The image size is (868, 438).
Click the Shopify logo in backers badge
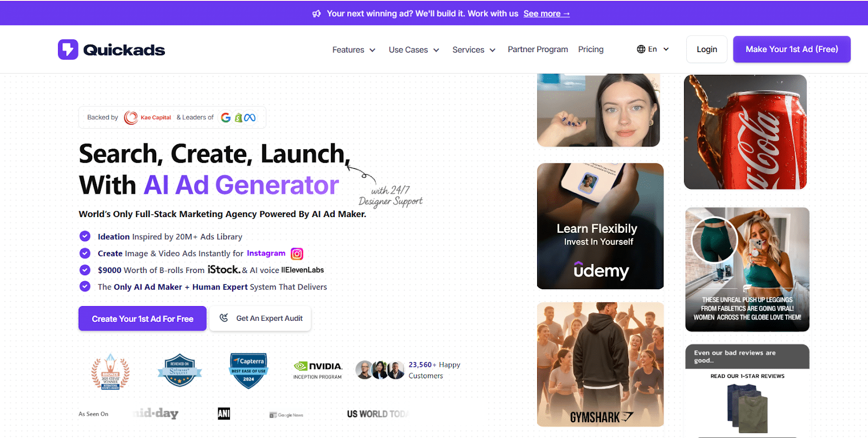tap(238, 118)
